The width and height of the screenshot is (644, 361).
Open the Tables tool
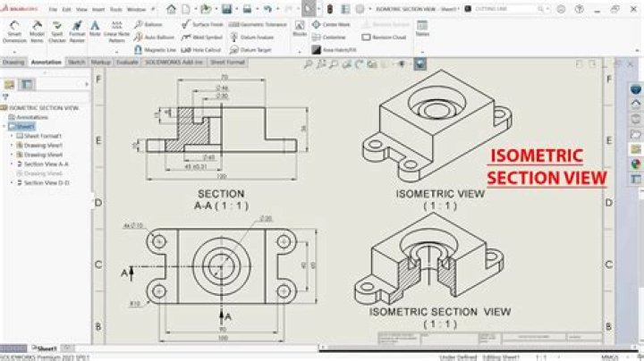point(422,29)
